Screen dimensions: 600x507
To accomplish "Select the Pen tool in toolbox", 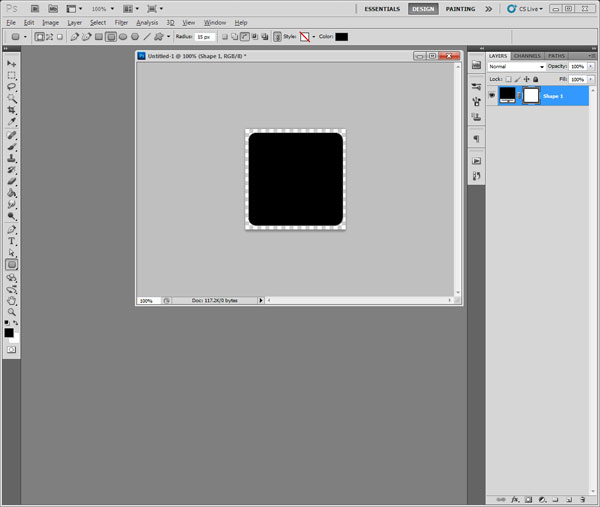I will (x=11, y=230).
